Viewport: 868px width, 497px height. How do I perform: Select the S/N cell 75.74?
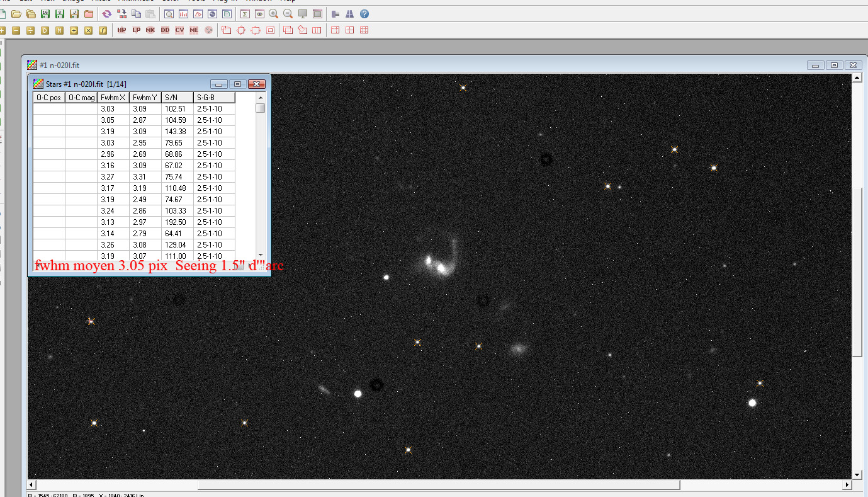178,177
